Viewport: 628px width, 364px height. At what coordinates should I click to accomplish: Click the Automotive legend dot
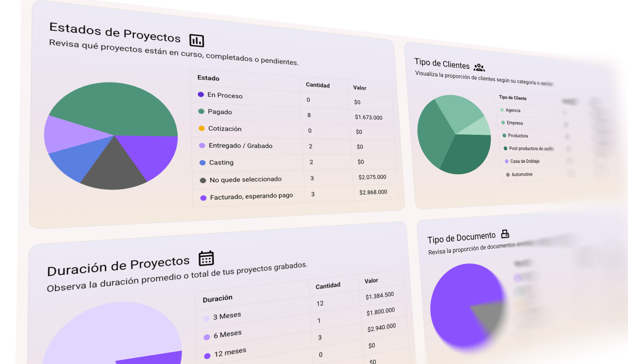click(x=508, y=175)
